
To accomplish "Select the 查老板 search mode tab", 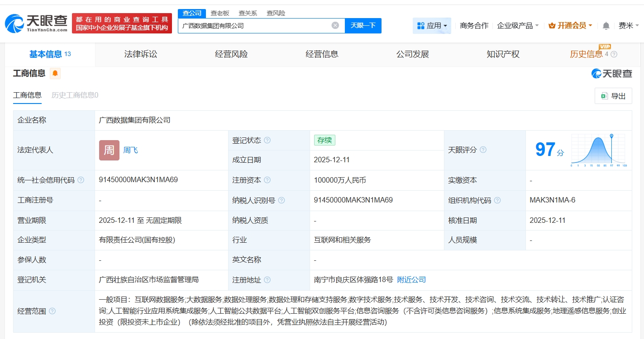I will pos(220,13).
